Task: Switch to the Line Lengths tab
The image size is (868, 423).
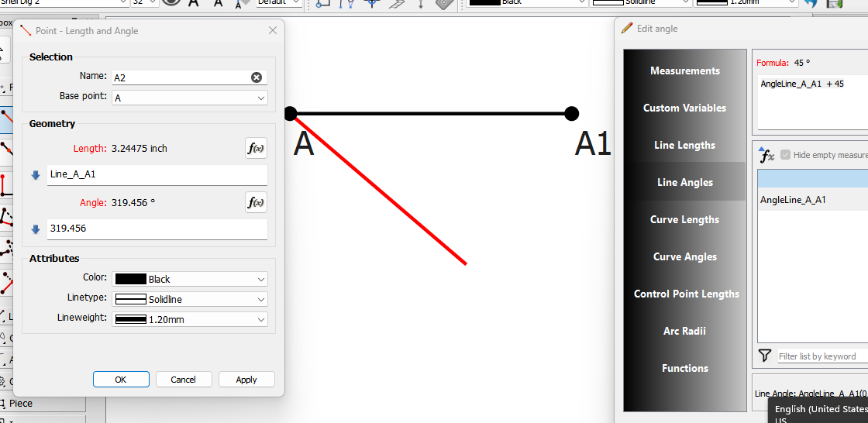Action: point(684,145)
